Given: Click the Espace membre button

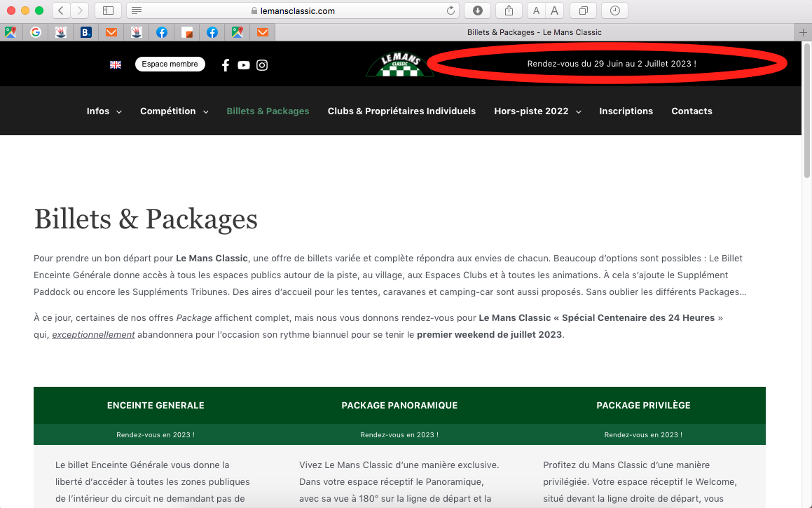Looking at the screenshot, I should point(170,64).
